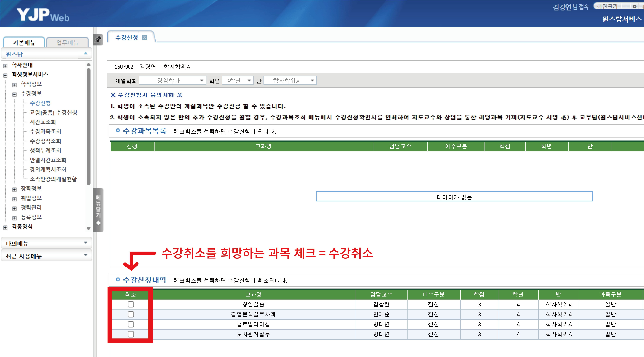Click professor name 김상현
Viewport: 644px width, 357px height.
(x=381, y=304)
